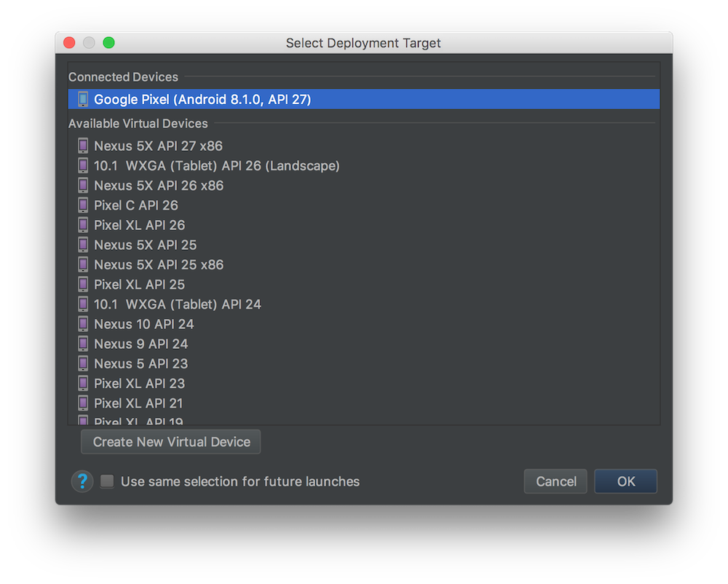Viewport: 728px width, 584px height.
Task: Click the Pixel XL API 21 device icon
Action: (x=83, y=403)
